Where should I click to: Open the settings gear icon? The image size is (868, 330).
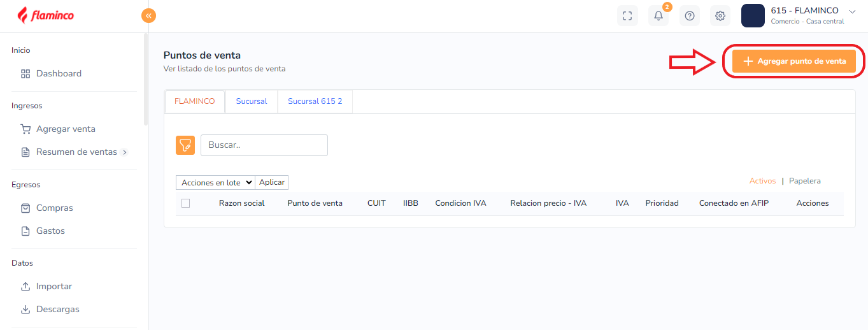tap(720, 16)
